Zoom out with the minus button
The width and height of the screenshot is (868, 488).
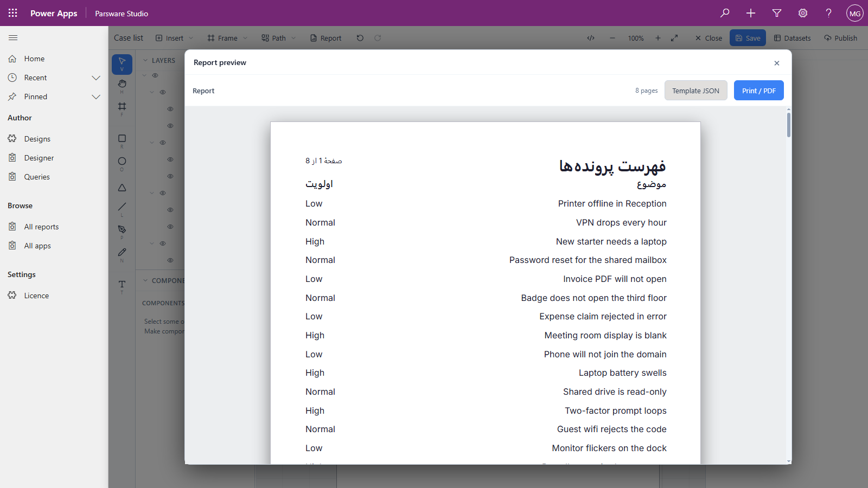612,38
